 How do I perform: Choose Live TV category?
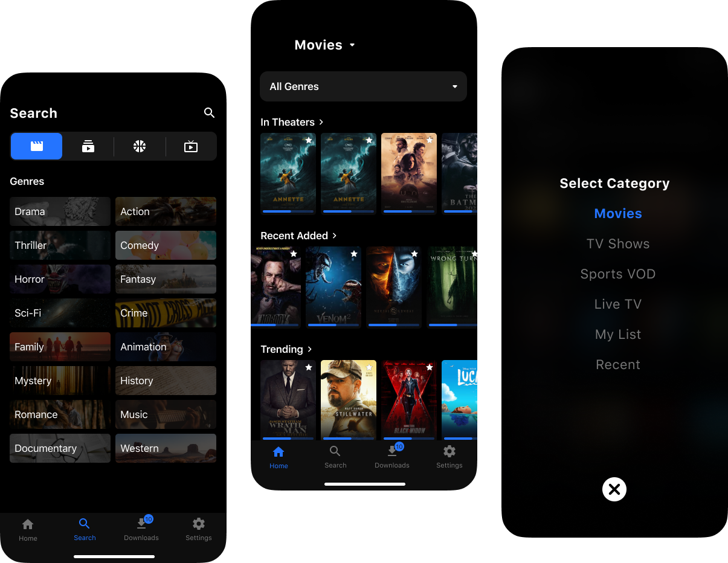tap(618, 304)
